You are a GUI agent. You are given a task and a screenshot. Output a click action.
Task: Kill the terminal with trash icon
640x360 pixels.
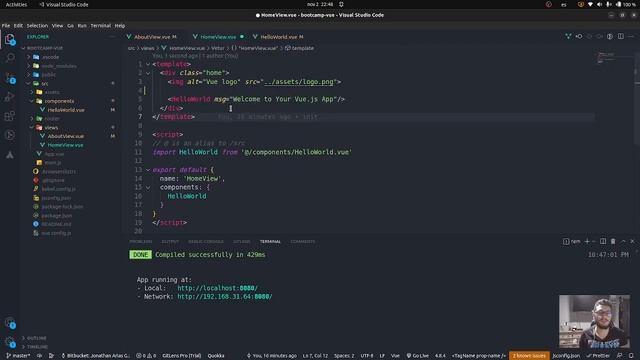(x=613, y=241)
